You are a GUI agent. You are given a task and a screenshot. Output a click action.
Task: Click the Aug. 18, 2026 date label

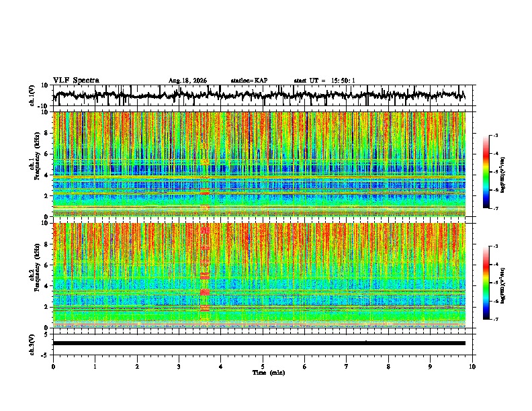click(187, 81)
